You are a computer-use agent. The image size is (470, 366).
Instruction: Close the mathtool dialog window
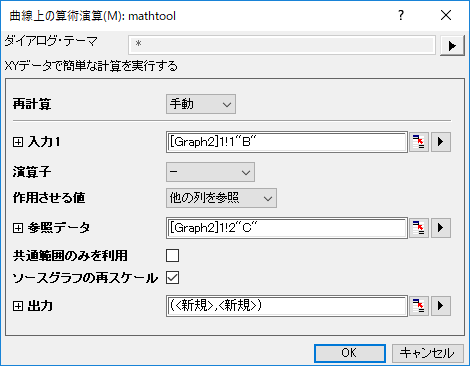click(446, 15)
